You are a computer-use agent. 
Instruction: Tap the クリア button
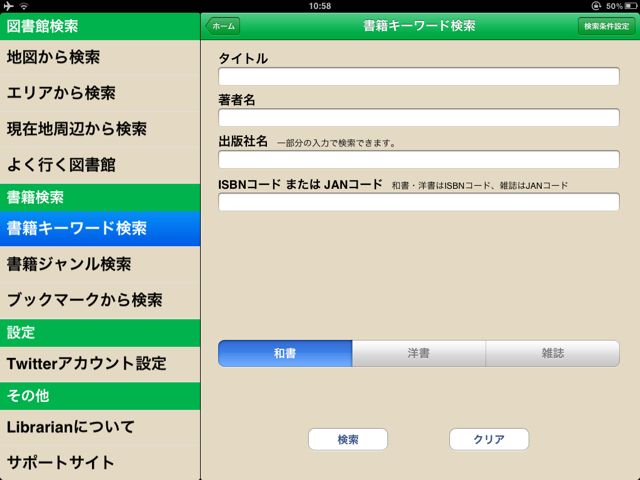(489, 440)
